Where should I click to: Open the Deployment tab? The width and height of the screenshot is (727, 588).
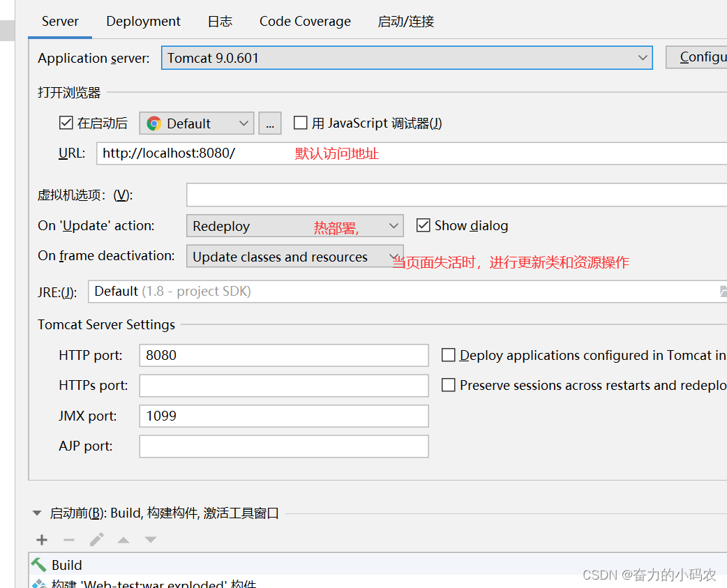(143, 22)
